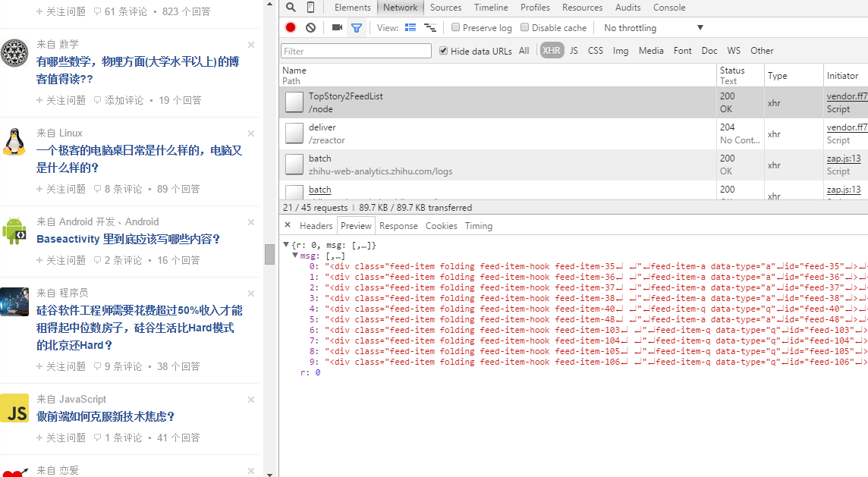Toggle device mode in DevTools
The image size is (868, 477).
click(x=312, y=8)
